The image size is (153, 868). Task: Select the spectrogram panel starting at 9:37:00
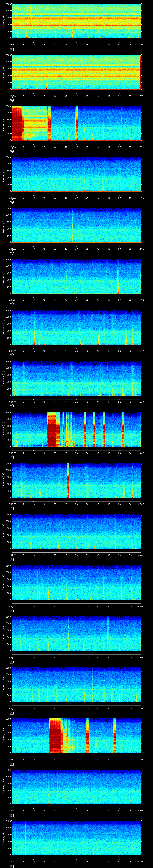coord(76,21)
